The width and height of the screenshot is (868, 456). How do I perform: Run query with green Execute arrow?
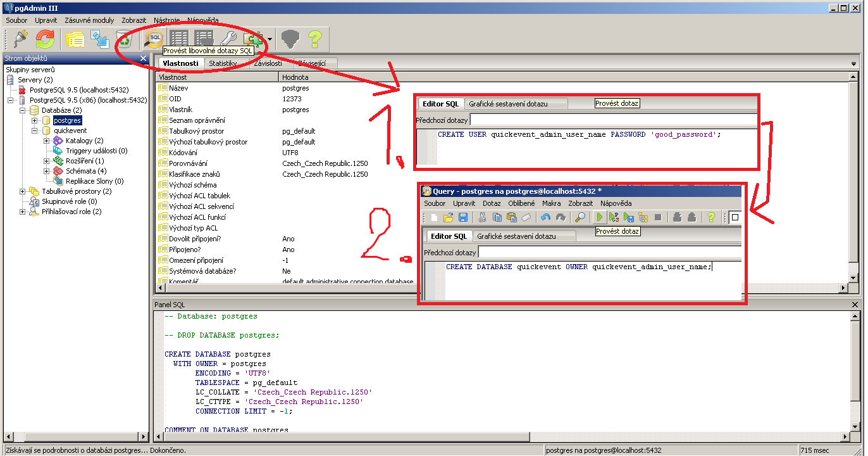[600, 217]
